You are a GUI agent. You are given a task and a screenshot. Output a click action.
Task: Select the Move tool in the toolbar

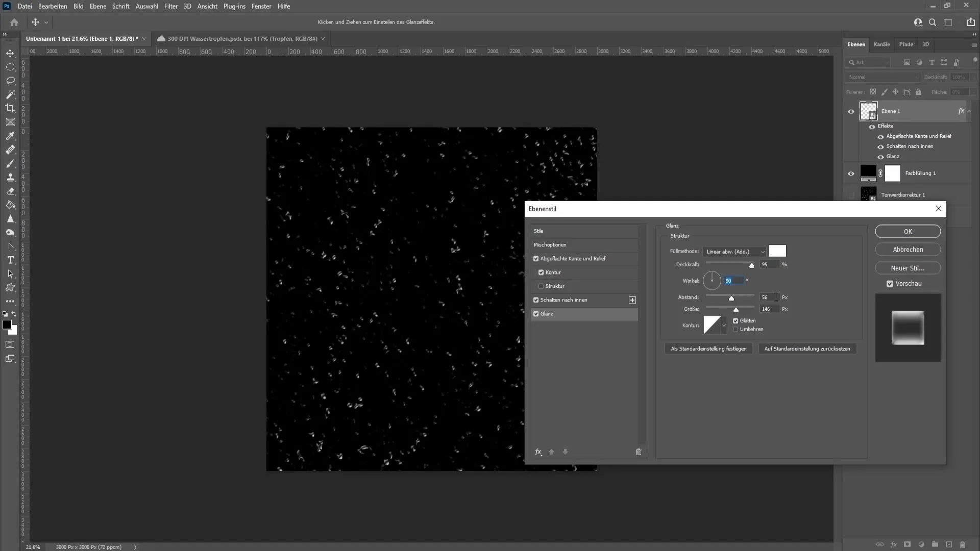[10, 53]
